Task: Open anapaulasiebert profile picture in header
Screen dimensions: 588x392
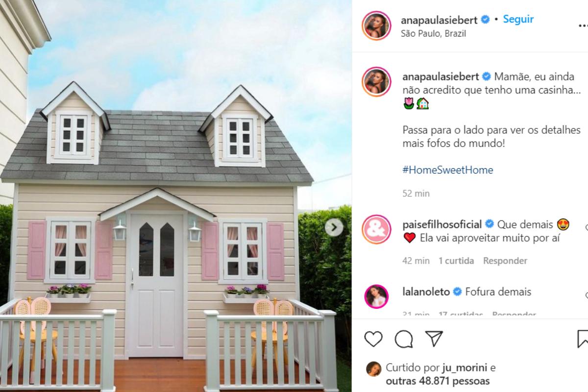Action: (x=376, y=25)
